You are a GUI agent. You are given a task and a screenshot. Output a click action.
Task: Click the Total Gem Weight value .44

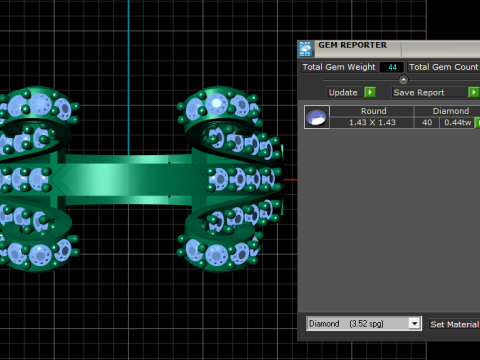391,67
